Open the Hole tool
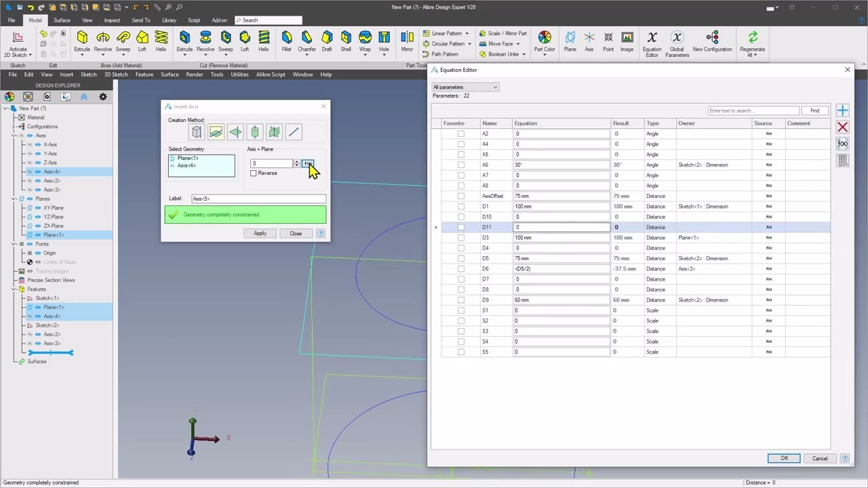 pos(384,41)
